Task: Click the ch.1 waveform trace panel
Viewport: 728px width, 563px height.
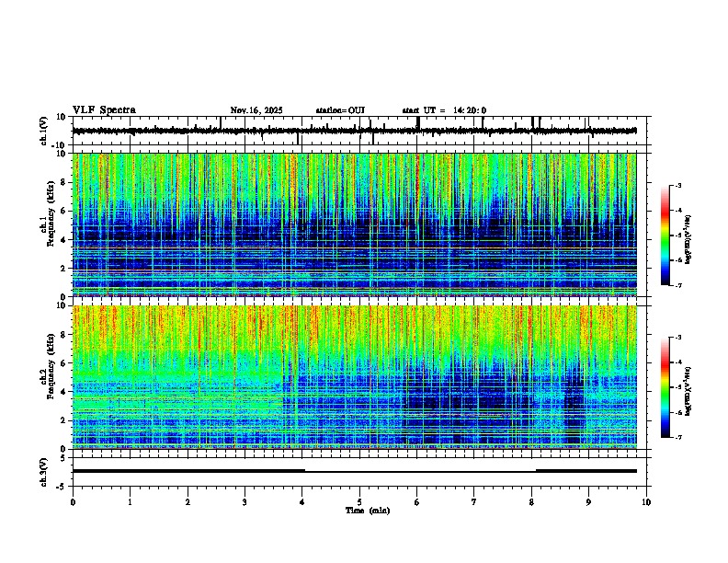Action: pyautogui.click(x=361, y=131)
